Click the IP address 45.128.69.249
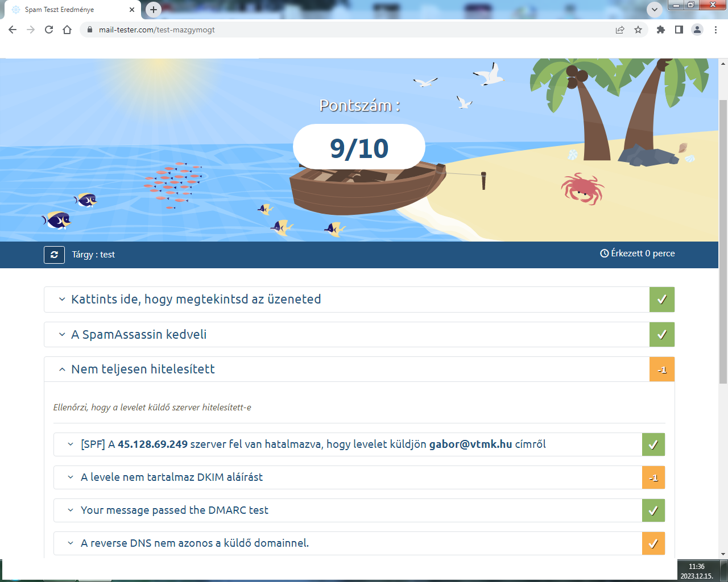This screenshot has width=728, height=582. pos(152,444)
